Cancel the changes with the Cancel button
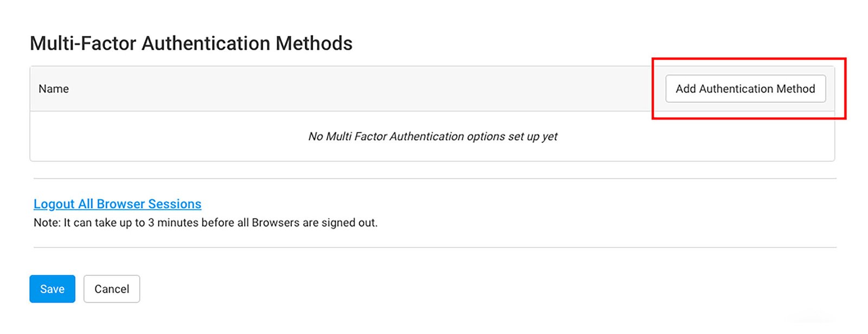This screenshot has height=334, width=868. pyautogui.click(x=112, y=289)
